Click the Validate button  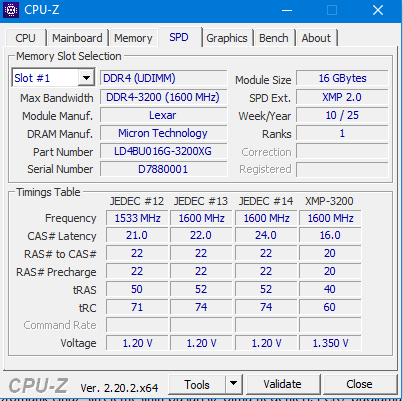(x=282, y=384)
